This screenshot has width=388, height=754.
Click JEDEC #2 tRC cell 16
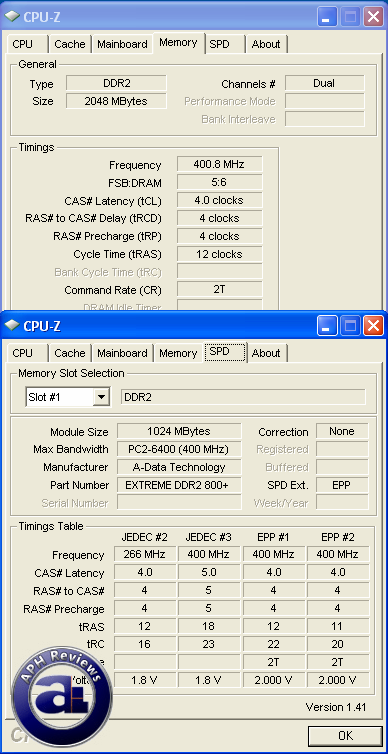point(145,644)
